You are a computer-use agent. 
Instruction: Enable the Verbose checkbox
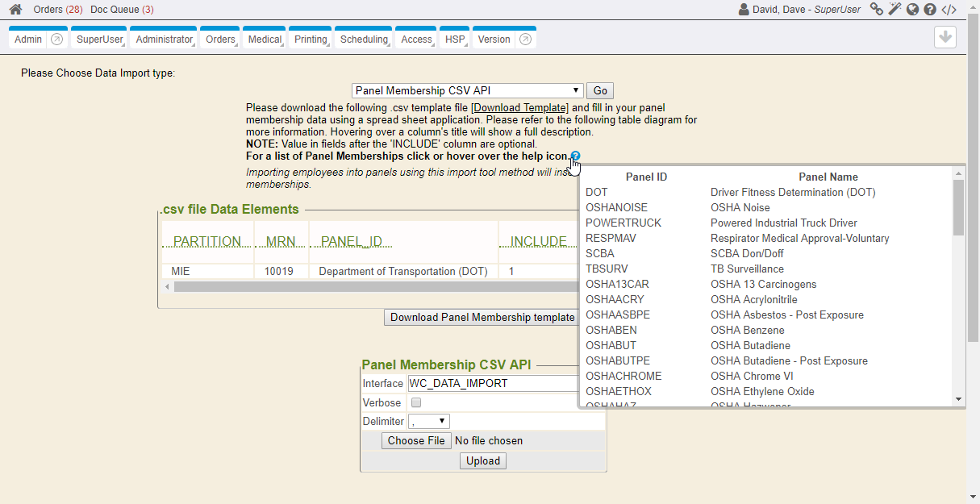416,402
